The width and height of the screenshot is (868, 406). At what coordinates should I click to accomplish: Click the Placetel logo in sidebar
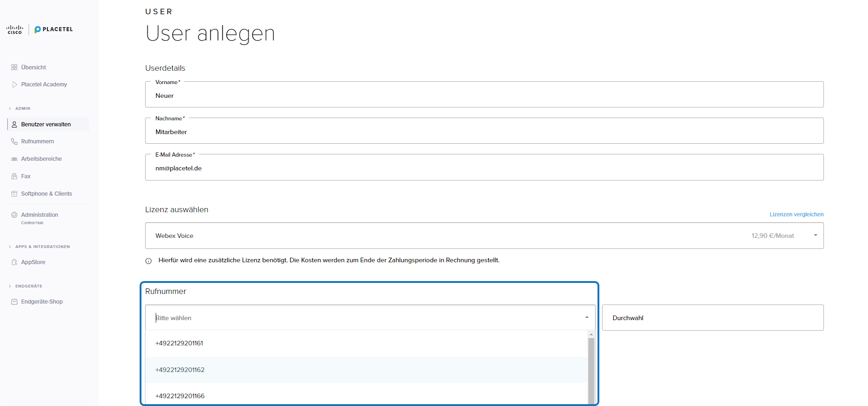tap(53, 29)
